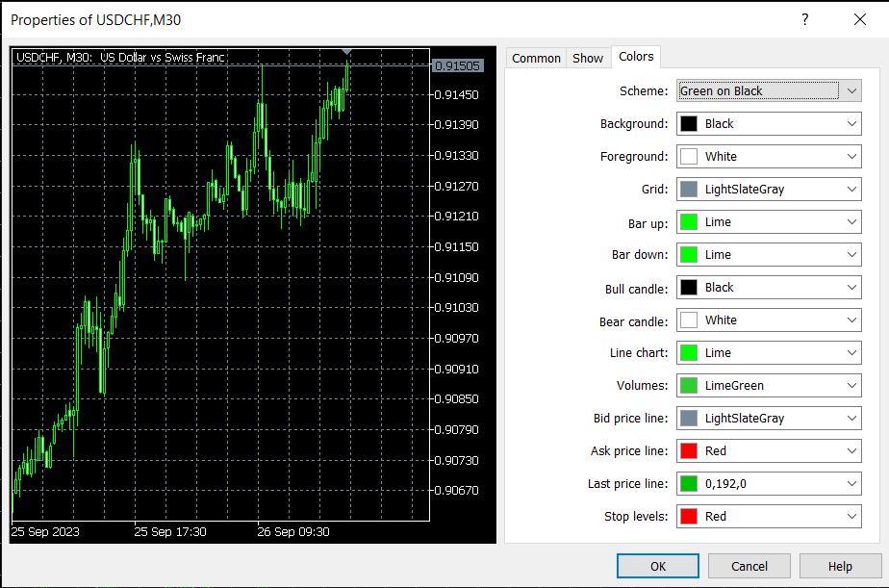Screen dimensions: 889x588
Task: Click the 0.91330 price axis label
Action: 456,155
